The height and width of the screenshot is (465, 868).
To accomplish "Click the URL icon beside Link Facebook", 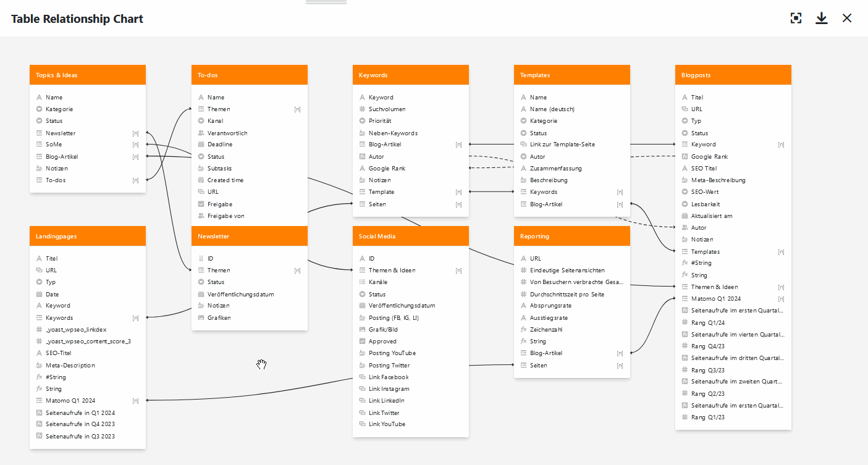I will click(x=363, y=377).
